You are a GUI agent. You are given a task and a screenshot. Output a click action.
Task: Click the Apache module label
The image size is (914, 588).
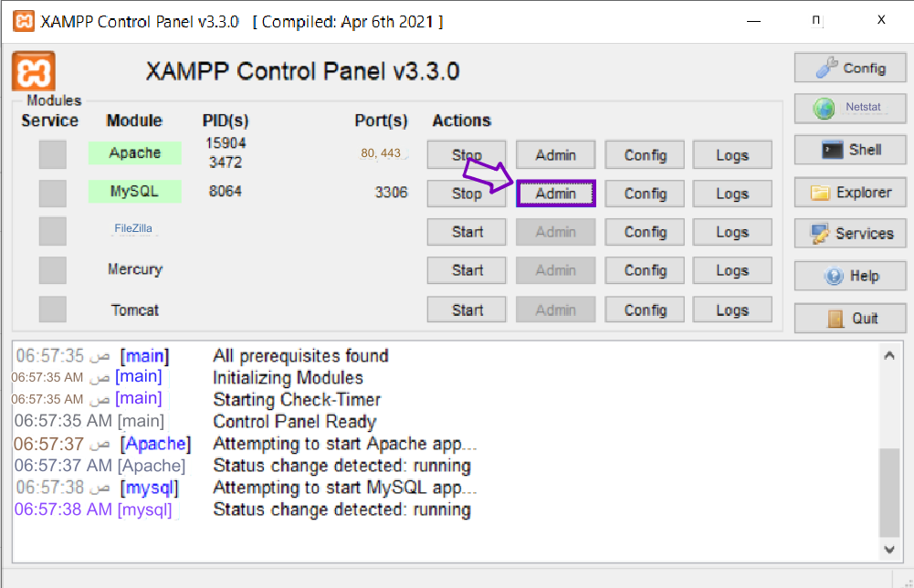point(134,152)
